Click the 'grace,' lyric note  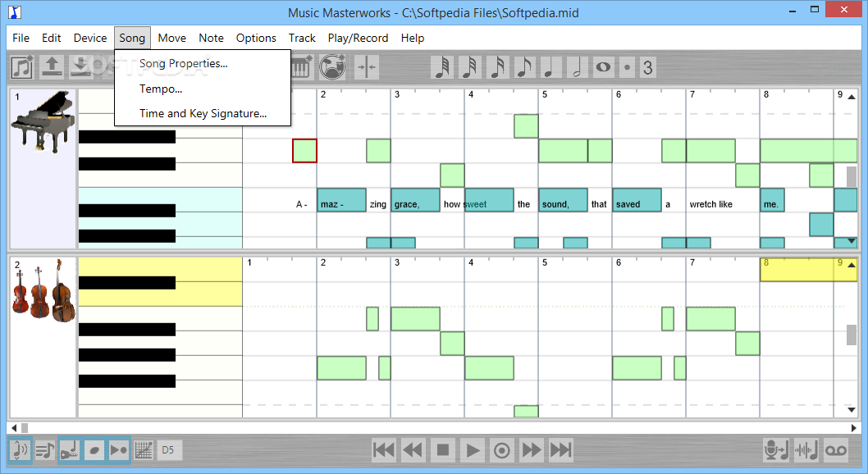point(415,199)
